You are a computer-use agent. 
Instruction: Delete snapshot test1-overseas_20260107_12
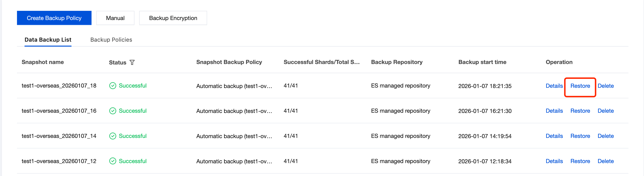coord(606,161)
